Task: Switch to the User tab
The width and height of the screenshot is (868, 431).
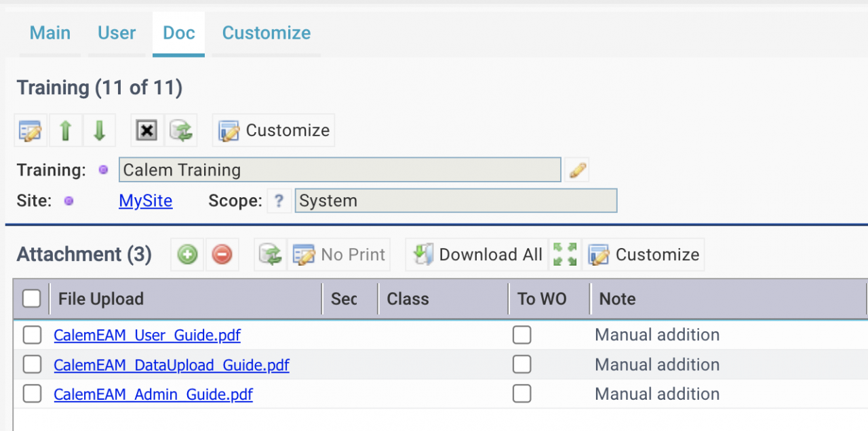Action: 117,33
